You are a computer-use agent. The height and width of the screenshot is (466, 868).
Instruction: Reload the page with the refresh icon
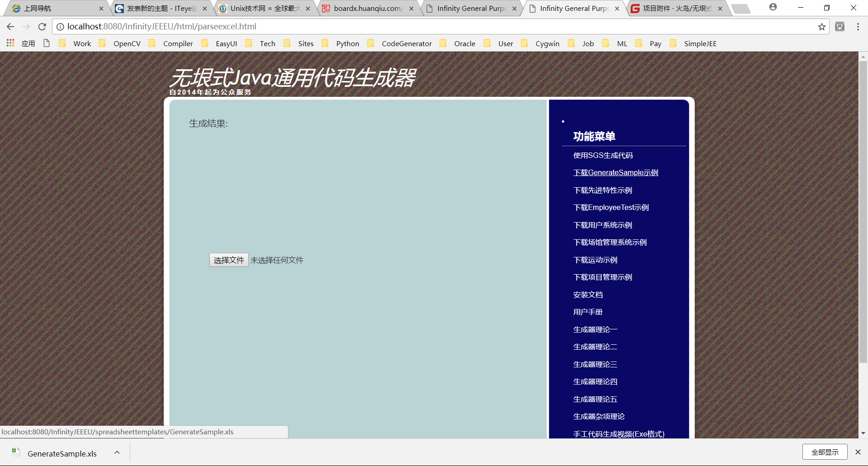pos(42,27)
